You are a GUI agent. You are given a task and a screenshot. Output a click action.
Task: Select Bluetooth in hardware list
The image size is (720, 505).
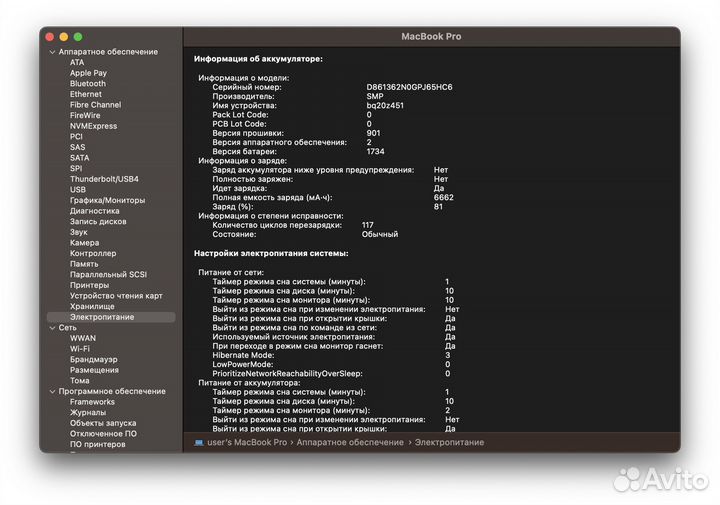(x=88, y=84)
